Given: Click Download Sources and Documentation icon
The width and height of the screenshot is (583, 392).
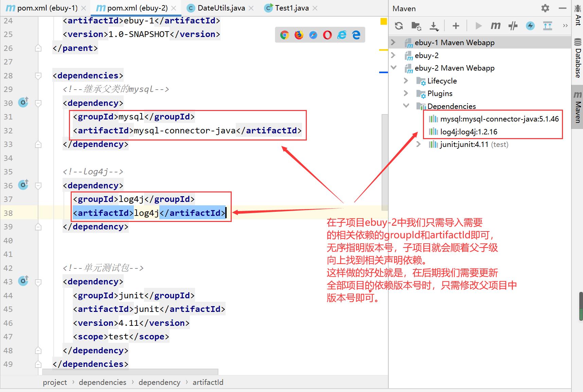Looking at the screenshot, I should (434, 26).
